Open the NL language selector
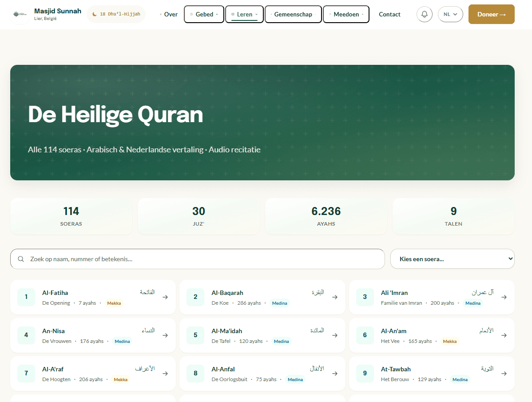This screenshot has height=402, width=532. point(450,14)
